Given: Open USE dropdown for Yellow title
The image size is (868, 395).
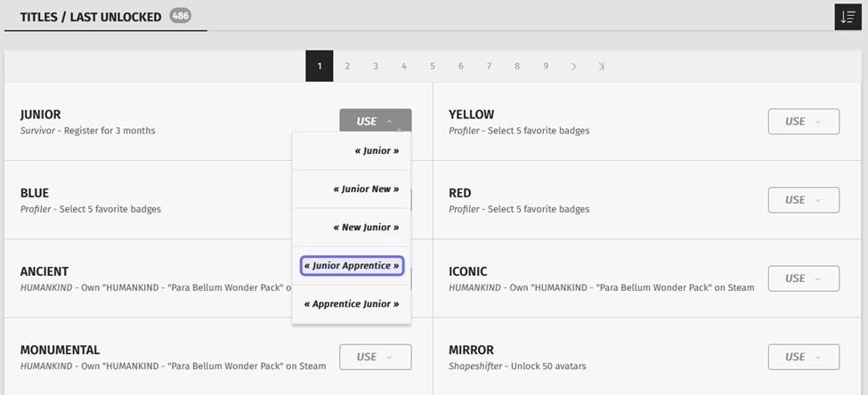Looking at the screenshot, I should point(803,122).
